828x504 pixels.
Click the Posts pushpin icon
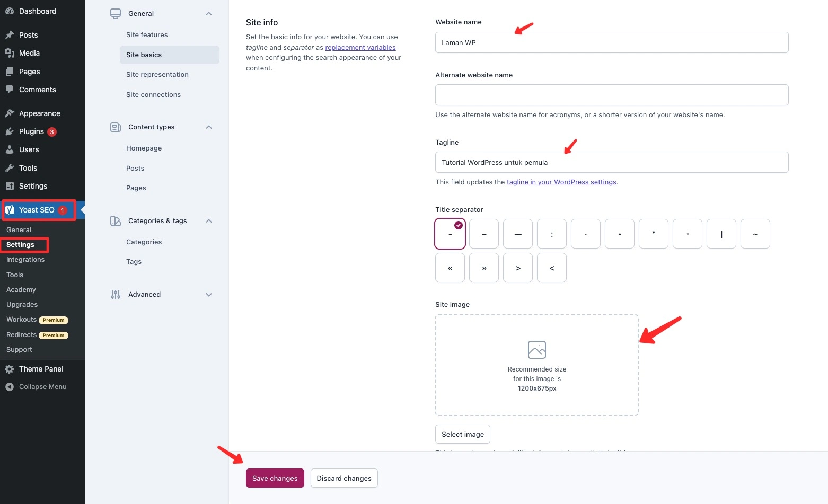[x=10, y=35]
